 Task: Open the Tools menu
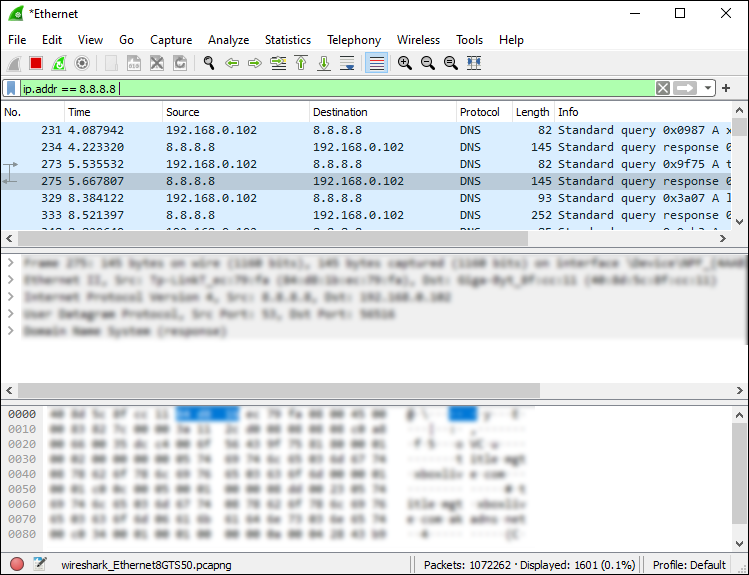(469, 40)
